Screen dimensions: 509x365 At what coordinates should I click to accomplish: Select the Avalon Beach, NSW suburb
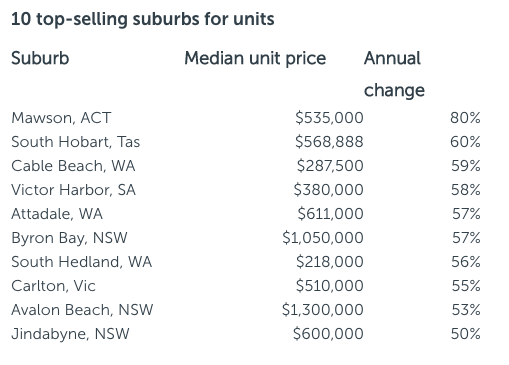point(82,310)
